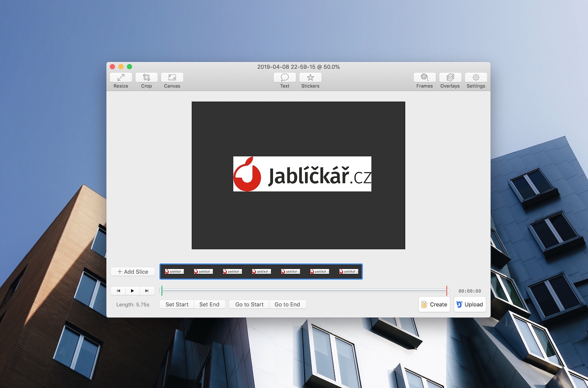Open the Crop tool
Screen dimensions: 588x388
click(146, 77)
